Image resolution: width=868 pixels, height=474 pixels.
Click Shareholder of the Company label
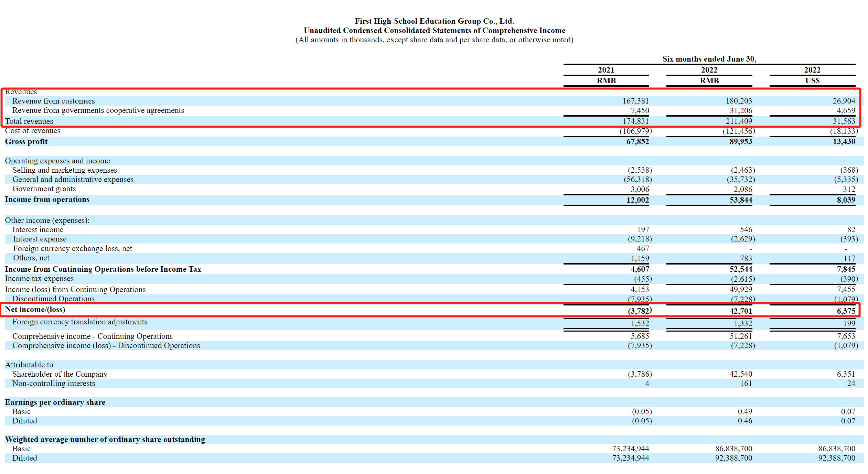click(60, 374)
